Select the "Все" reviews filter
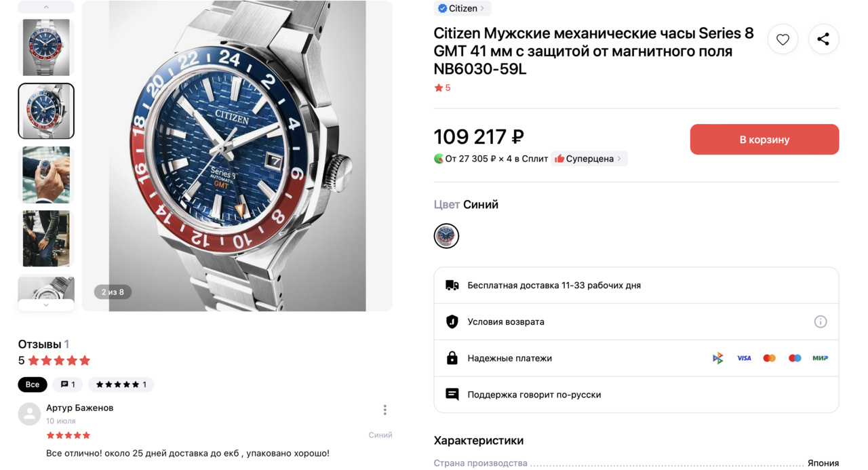The image size is (868, 470). (33, 385)
